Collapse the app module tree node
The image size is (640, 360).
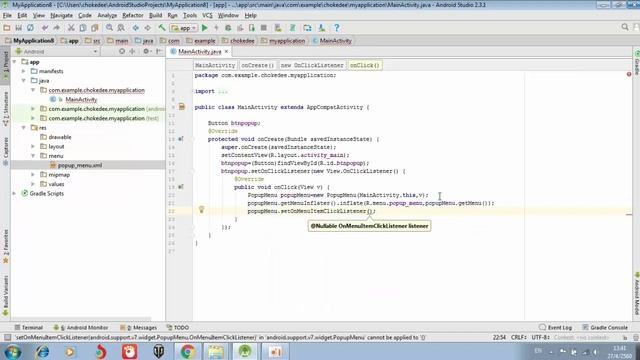15,62
